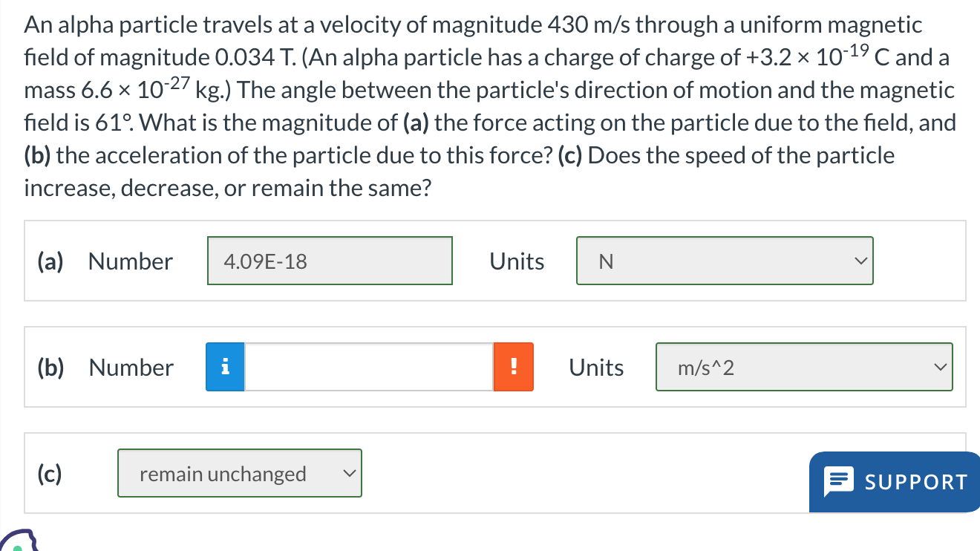Click the chevron on the m/s^2 units selector
This screenshot has height=551, width=980.
(940, 367)
